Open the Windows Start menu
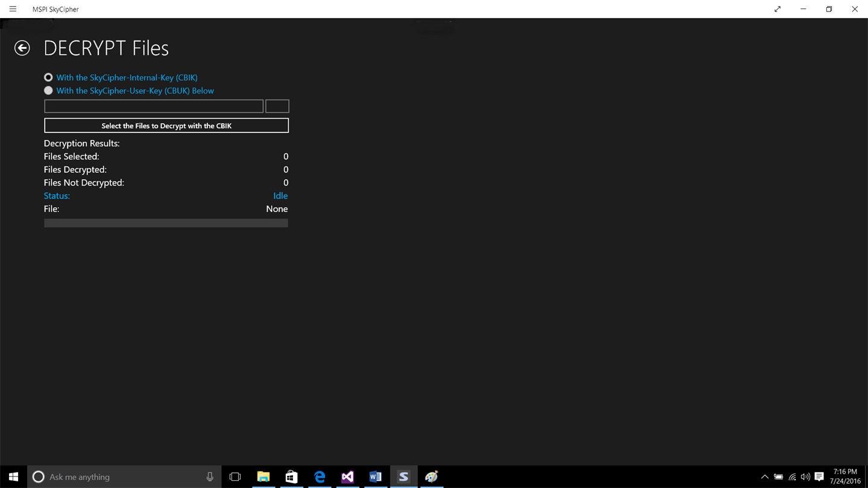 click(x=13, y=477)
